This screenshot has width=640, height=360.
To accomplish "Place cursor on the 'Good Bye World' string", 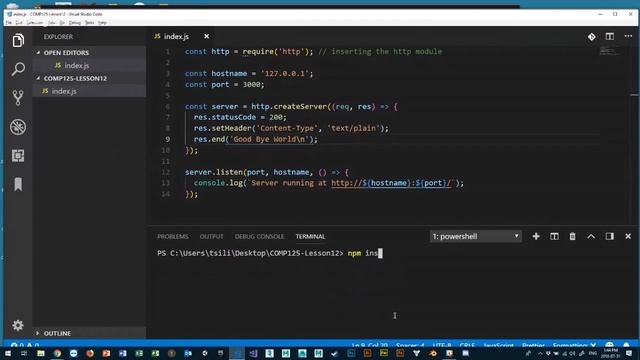I will [269, 139].
